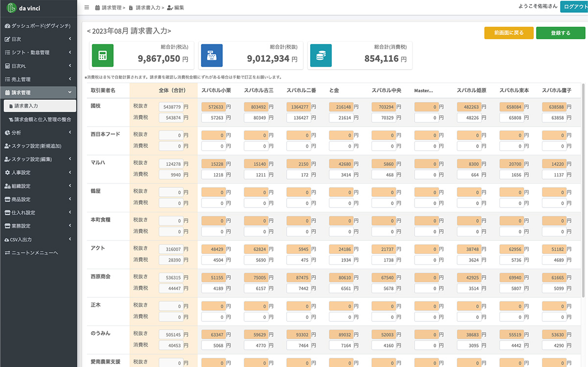Click 西日本フード 税抜き field under と金
This screenshot has height=367, width=588.
tap(341, 135)
